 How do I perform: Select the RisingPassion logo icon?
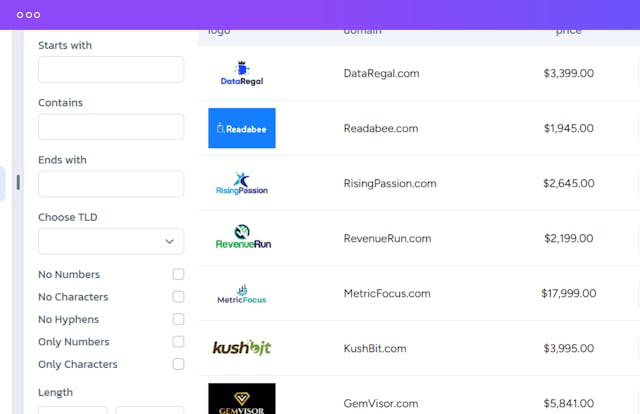[241, 184]
